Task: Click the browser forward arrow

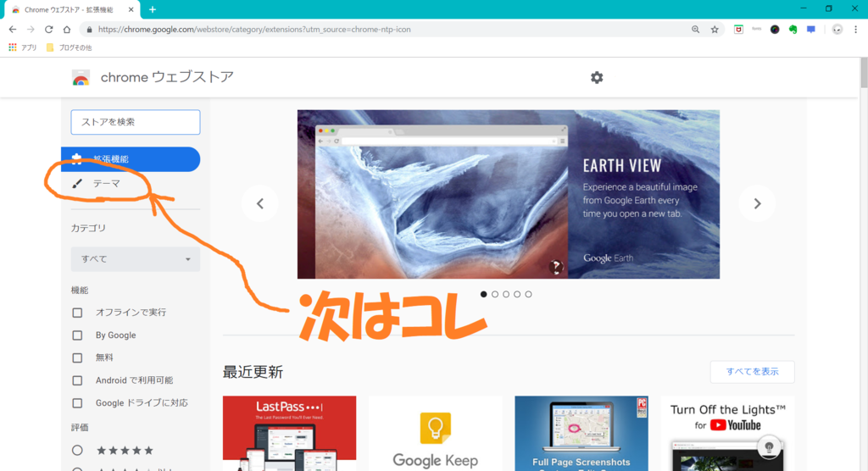Action: 31,30
